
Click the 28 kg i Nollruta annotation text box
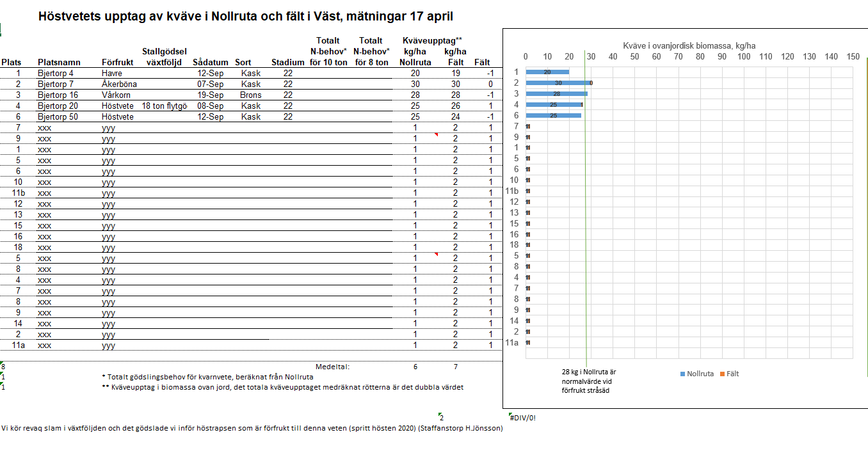tap(586, 379)
